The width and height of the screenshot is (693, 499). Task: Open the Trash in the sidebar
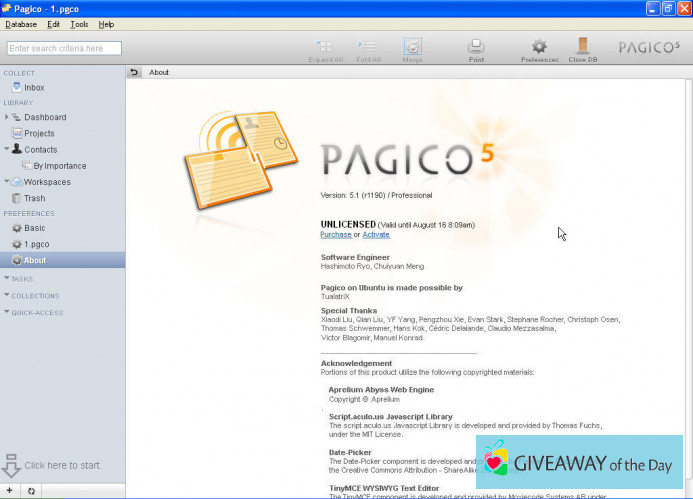point(34,198)
